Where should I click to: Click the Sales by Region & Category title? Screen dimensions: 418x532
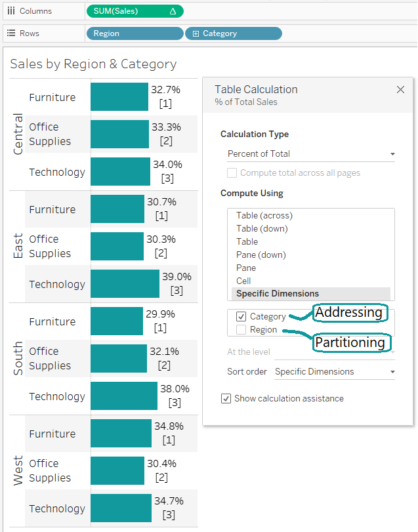click(94, 64)
